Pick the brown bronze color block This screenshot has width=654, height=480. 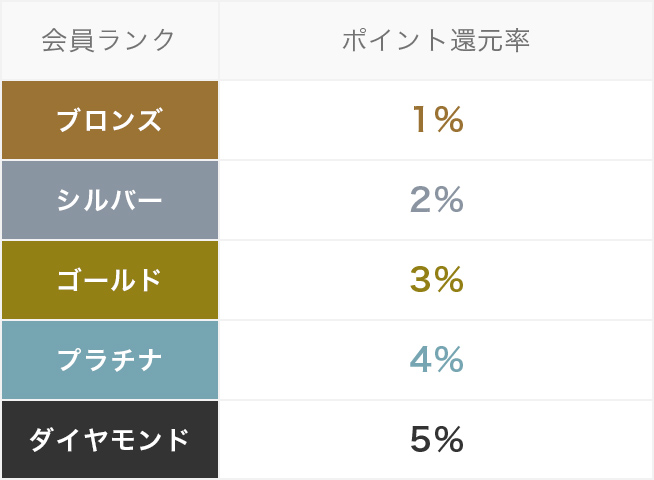pos(30,120)
